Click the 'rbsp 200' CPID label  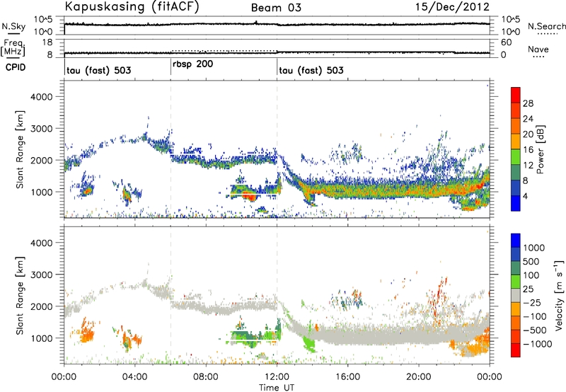pos(192,64)
